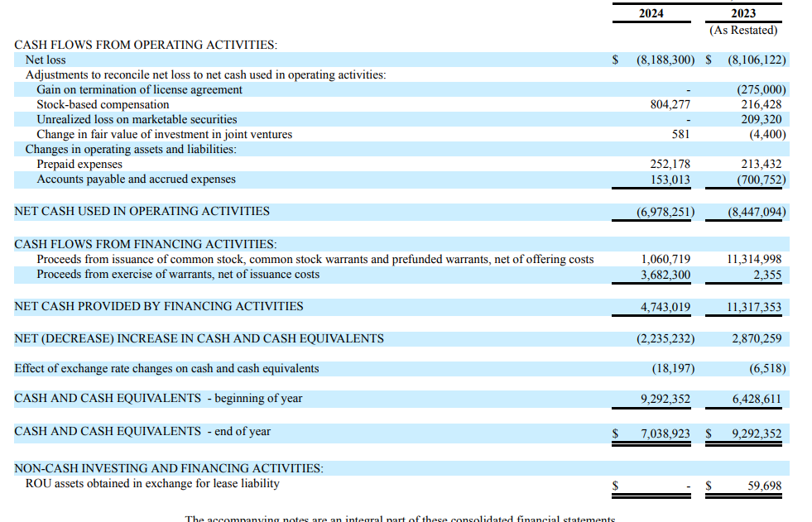This screenshot has height=522, width=812.
Task: Select the 'Stock-based compensation' label
Action: pyautogui.click(x=103, y=104)
